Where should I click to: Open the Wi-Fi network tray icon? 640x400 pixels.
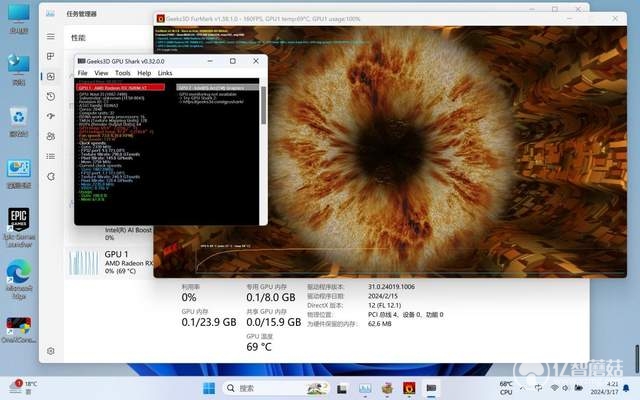pos(554,387)
